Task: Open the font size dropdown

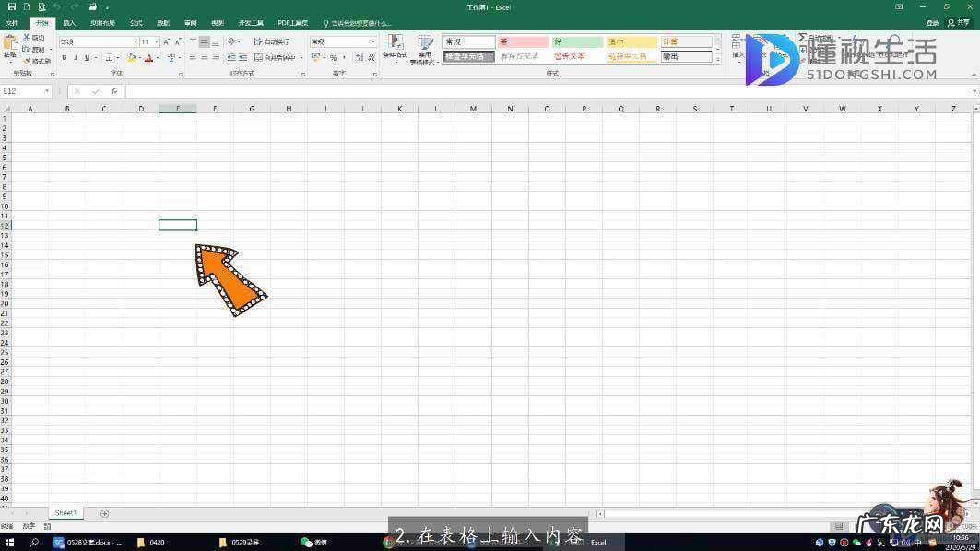Action: [157, 42]
